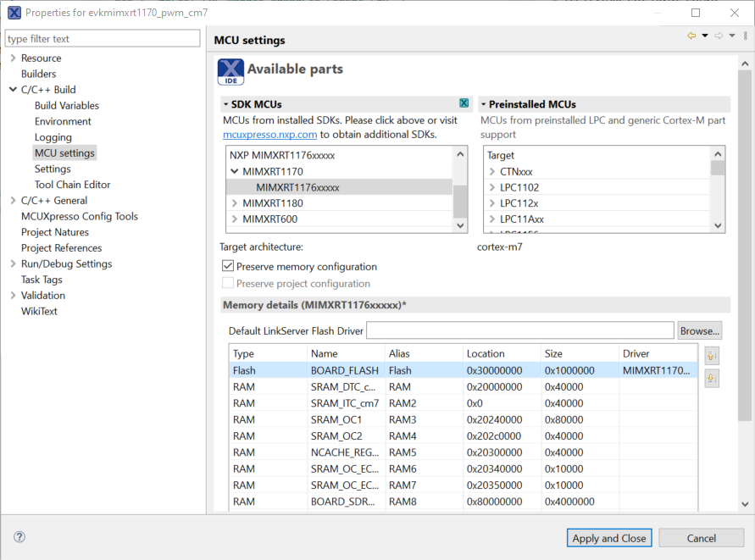Image resolution: width=755 pixels, height=560 pixels.
Task: Collapse the MIMXRT1170 tree node
Action: (x=233, y=170)
